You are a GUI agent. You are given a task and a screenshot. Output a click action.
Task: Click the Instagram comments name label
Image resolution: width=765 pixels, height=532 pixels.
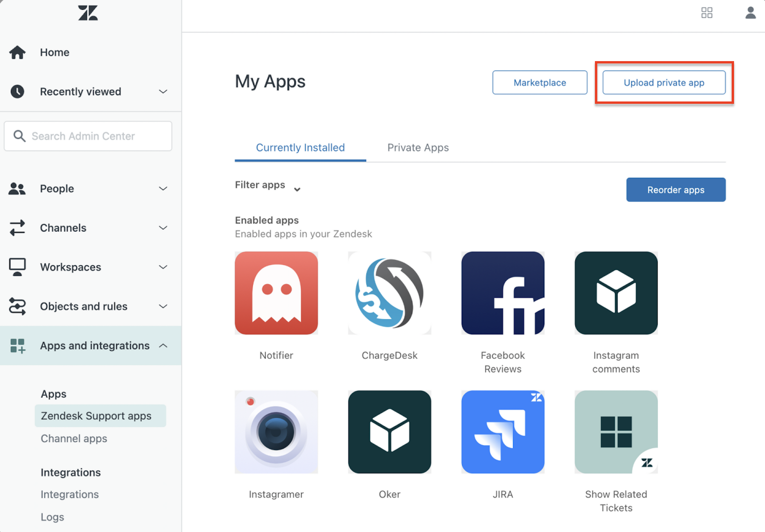[616, 362]
